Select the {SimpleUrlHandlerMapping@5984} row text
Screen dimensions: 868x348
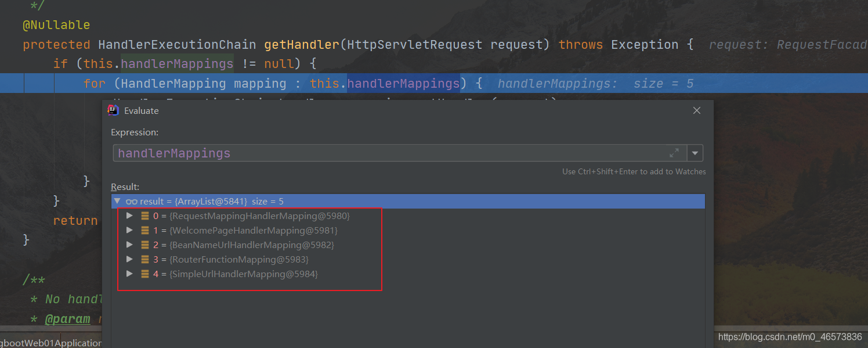coord(243,274)
